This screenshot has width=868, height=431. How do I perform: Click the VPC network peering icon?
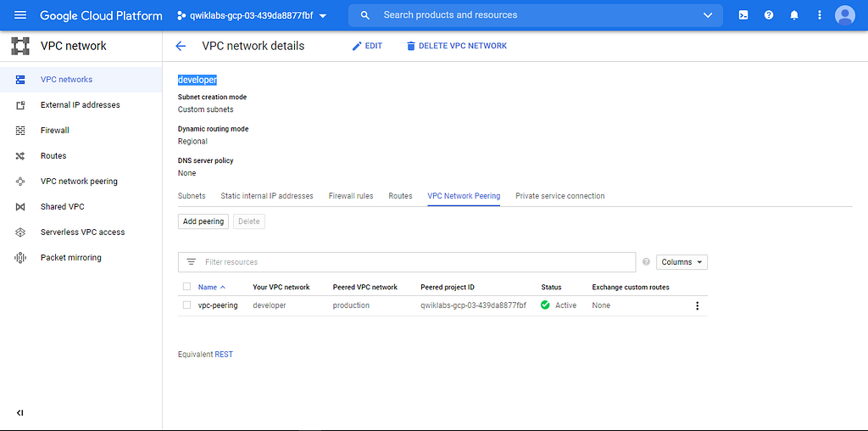pos(20,182)
